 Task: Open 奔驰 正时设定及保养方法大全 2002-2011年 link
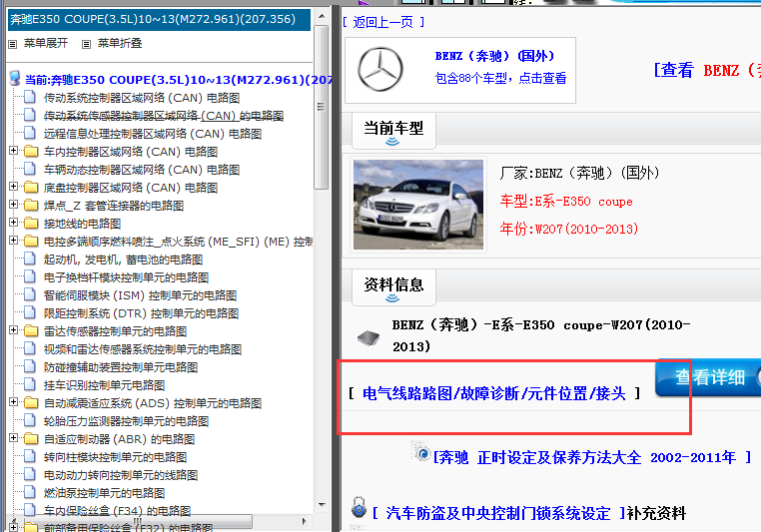592,457
